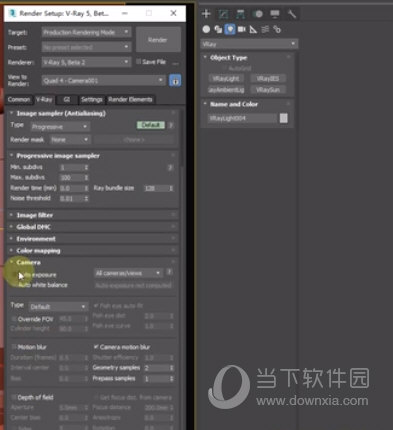Image resolution: width=393 pixels, height=430 pixels.
Task: Open the Modify tab in command panel
Action: pos(223,14)
